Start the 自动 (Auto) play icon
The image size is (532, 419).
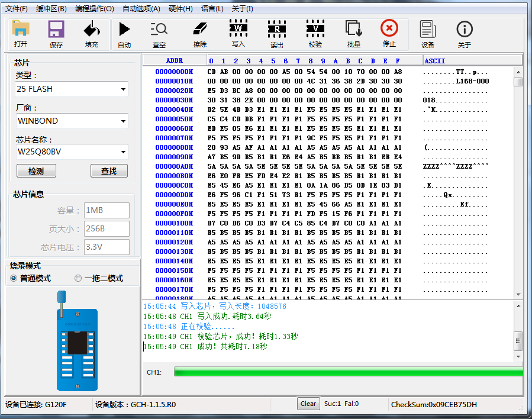coord(124,29)
